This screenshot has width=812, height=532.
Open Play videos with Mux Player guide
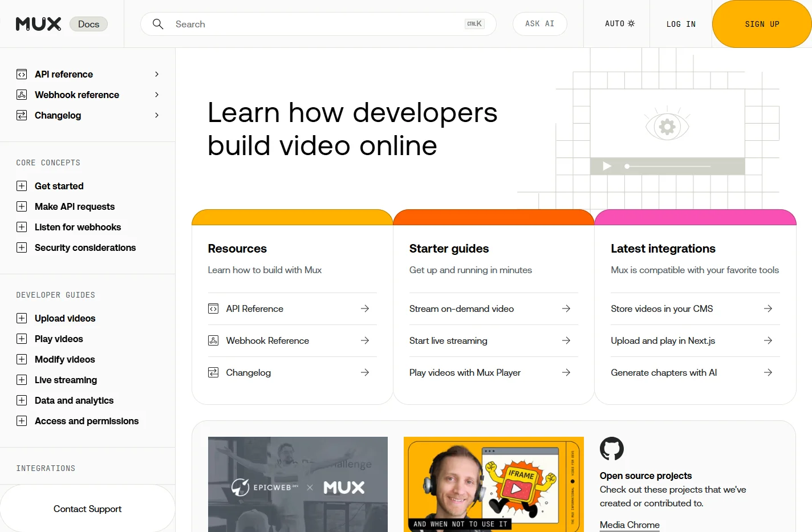493,372
